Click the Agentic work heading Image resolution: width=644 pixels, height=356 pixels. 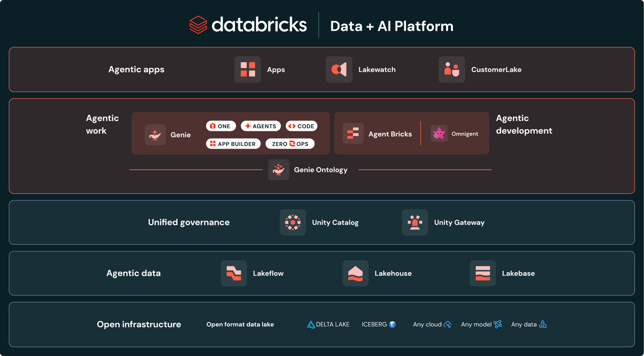(x=102, y=124)
